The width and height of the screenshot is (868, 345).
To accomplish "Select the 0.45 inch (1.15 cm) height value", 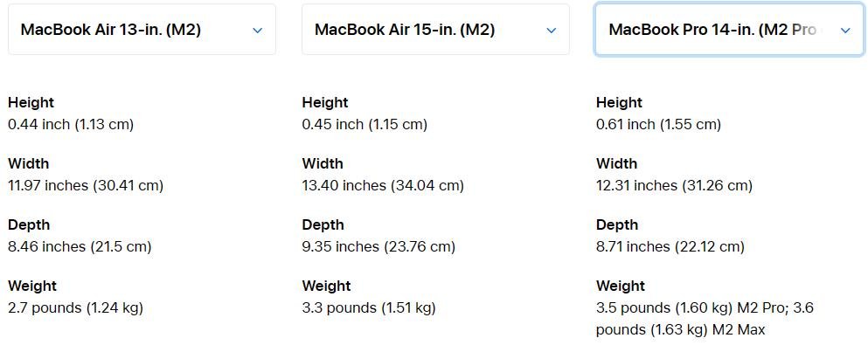I will pos(365,124).
